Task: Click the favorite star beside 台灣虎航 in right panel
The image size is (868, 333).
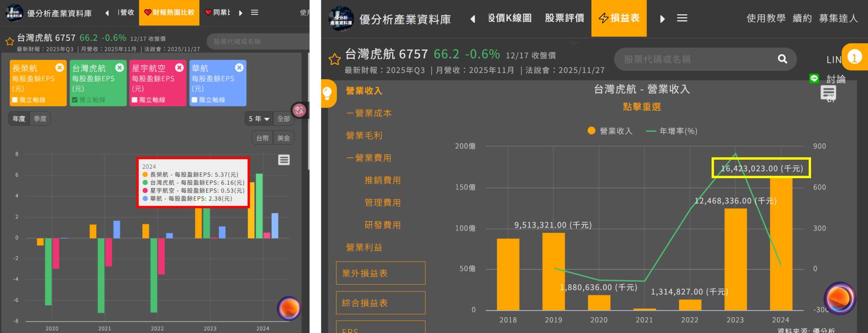Action: [x=335, y=59]
